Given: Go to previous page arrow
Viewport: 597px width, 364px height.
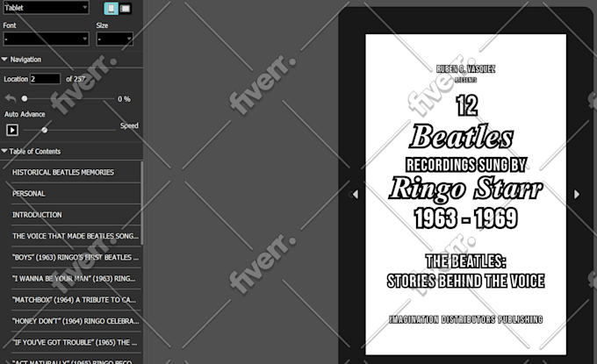Looking at the screenshot, I should pyautogui.click(x=356, y=195).
